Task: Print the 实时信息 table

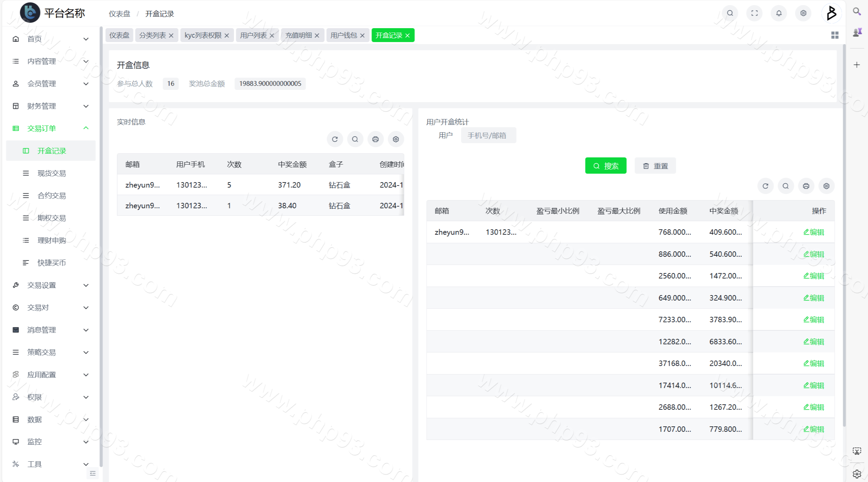Action: coord(375,139)
